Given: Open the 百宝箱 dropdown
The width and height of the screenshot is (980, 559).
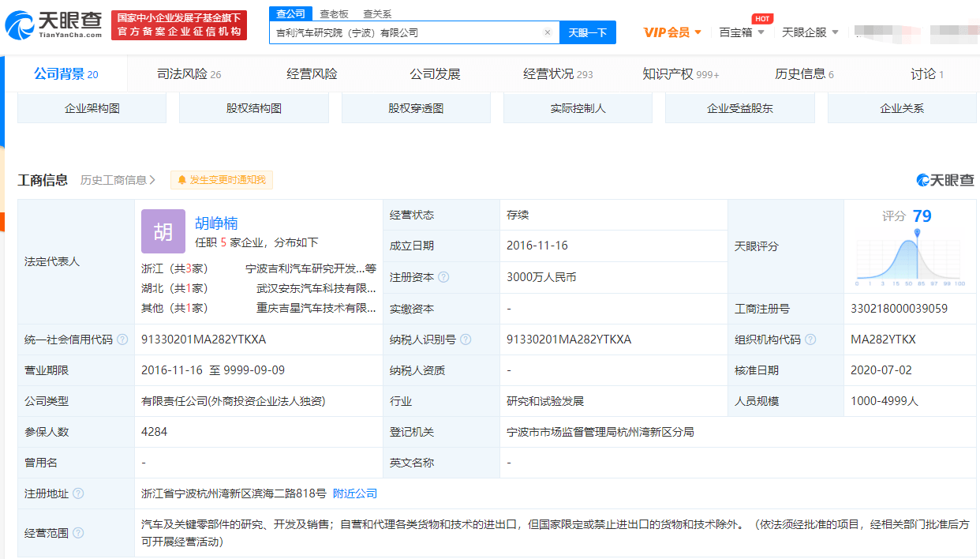Looking at the screenshot, I should (x=742, y=32).
